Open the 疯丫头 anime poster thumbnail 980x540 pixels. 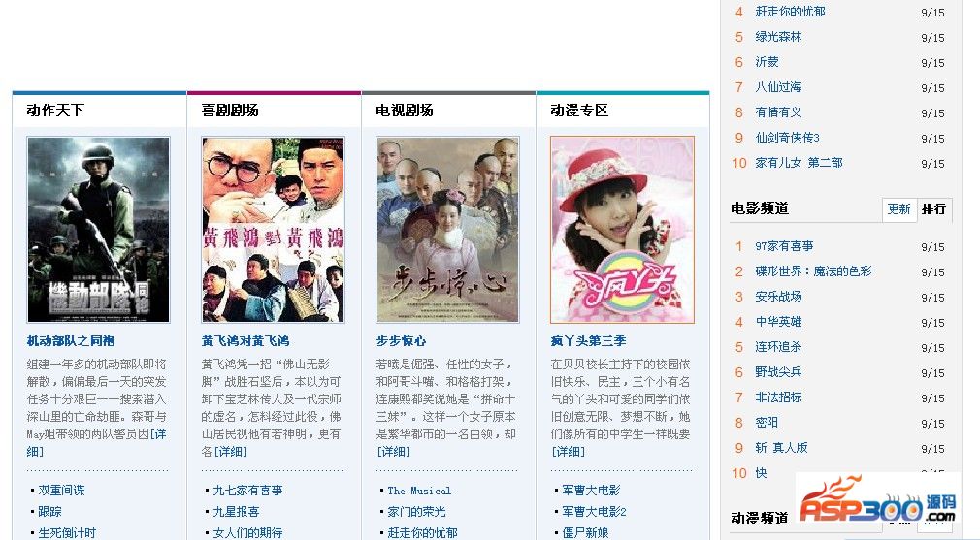coord(623,230)
